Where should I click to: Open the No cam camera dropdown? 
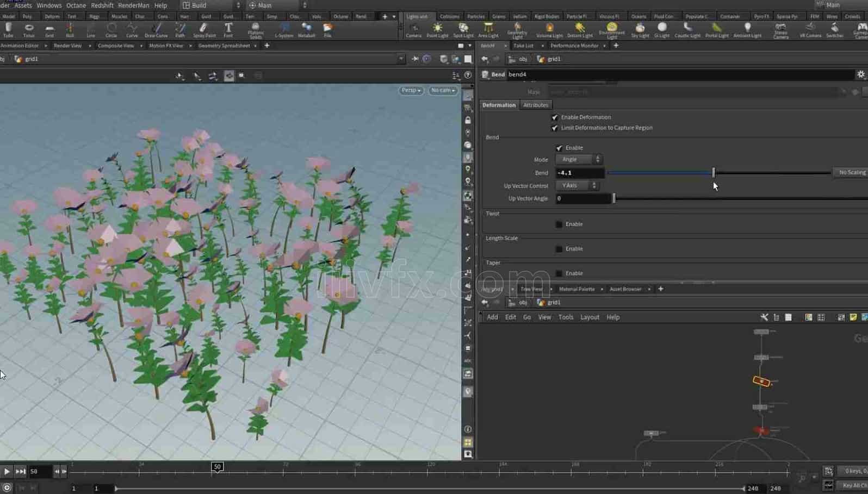click(443, 90)
